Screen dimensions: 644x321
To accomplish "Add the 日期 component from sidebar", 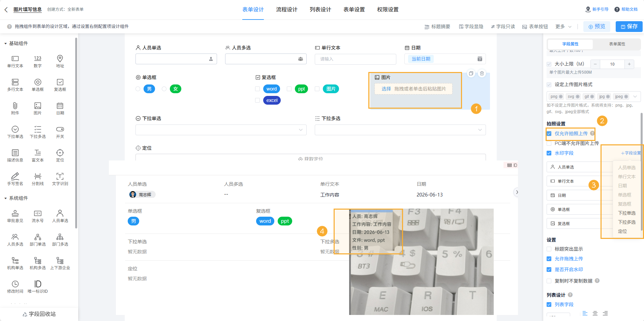I will [60, 109].
